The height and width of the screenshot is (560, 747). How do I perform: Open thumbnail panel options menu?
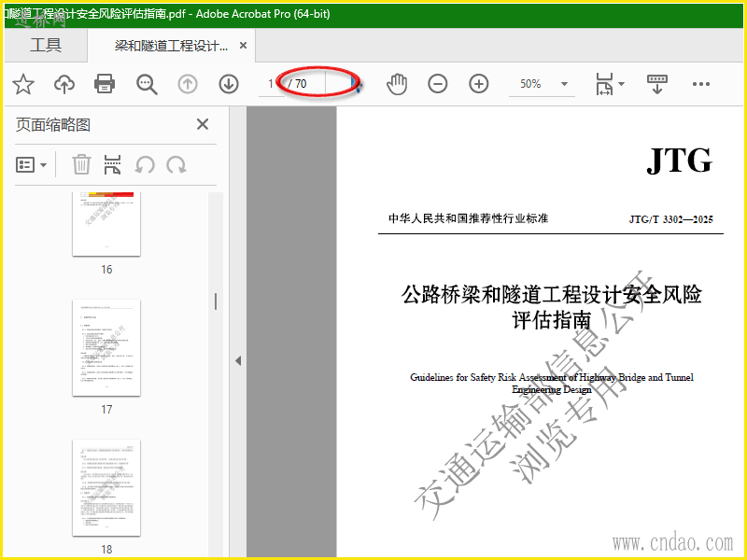(32, 165)
